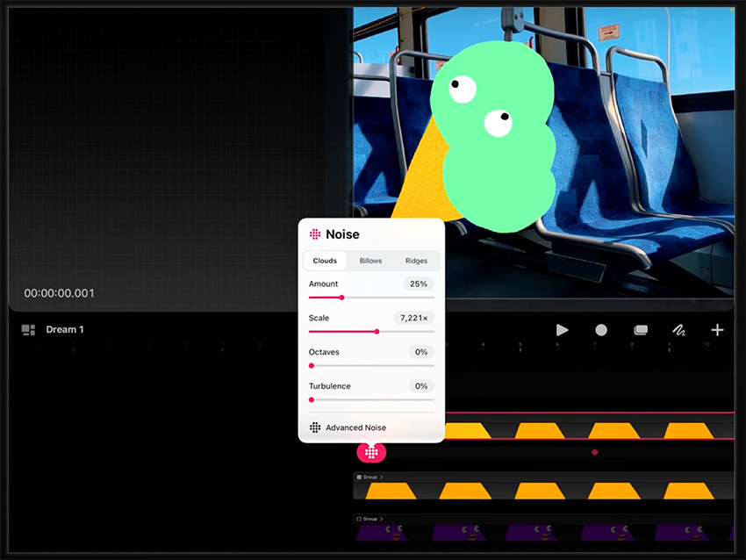746x560 pixels.
Task: Open Advanced Noise settings
Action: tap(371, 427)
